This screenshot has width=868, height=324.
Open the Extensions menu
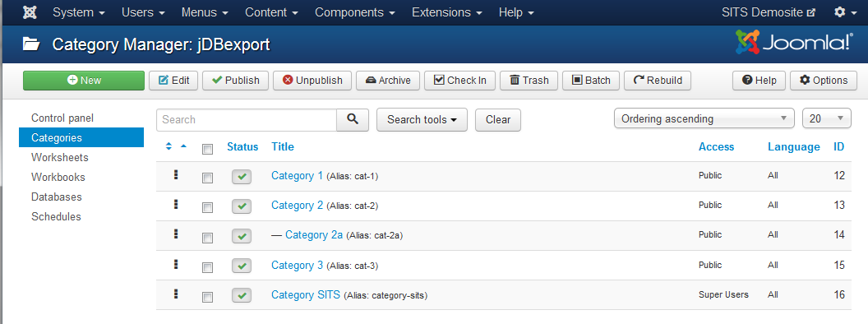[446, 12]
